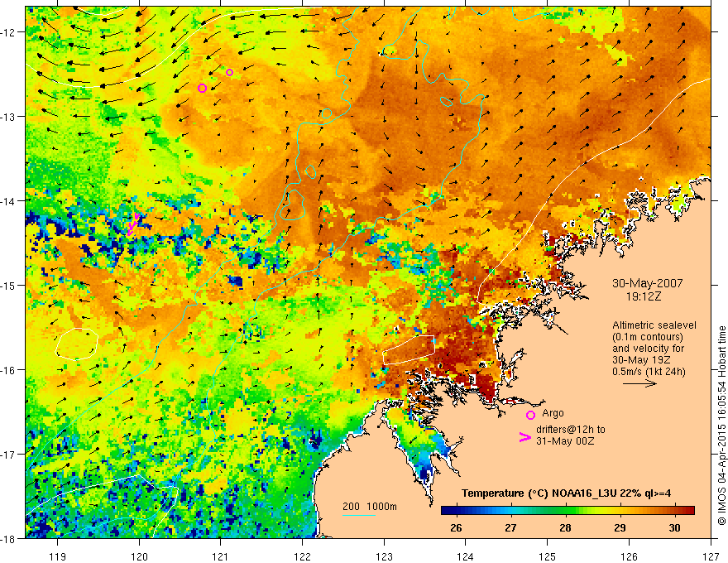Click the latitude axis label -13

pos(8,116)
